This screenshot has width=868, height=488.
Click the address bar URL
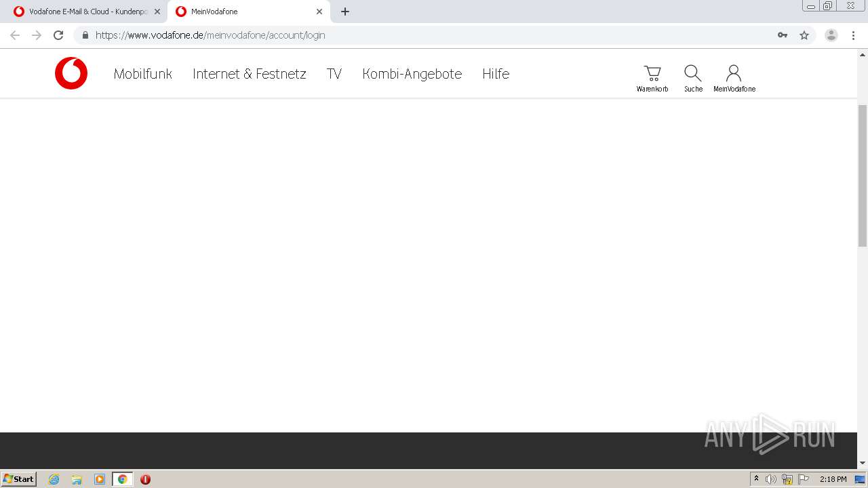click(210, 35)
